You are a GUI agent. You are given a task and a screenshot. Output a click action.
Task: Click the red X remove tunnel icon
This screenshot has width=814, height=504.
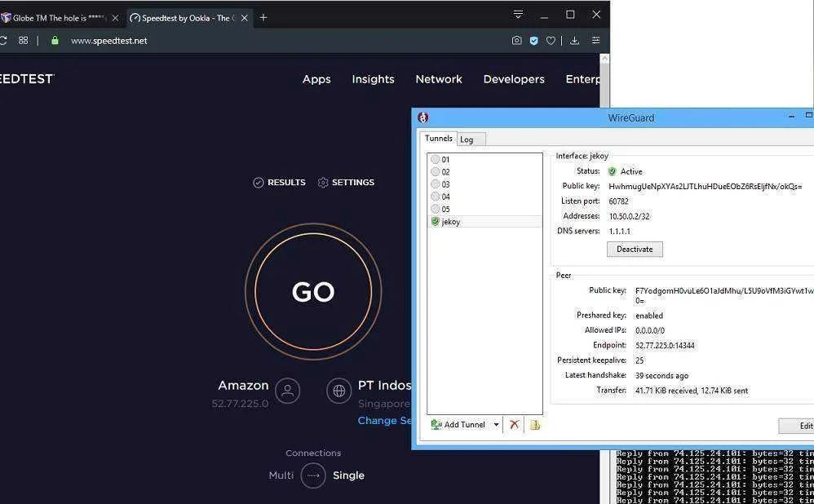(514, 425)
